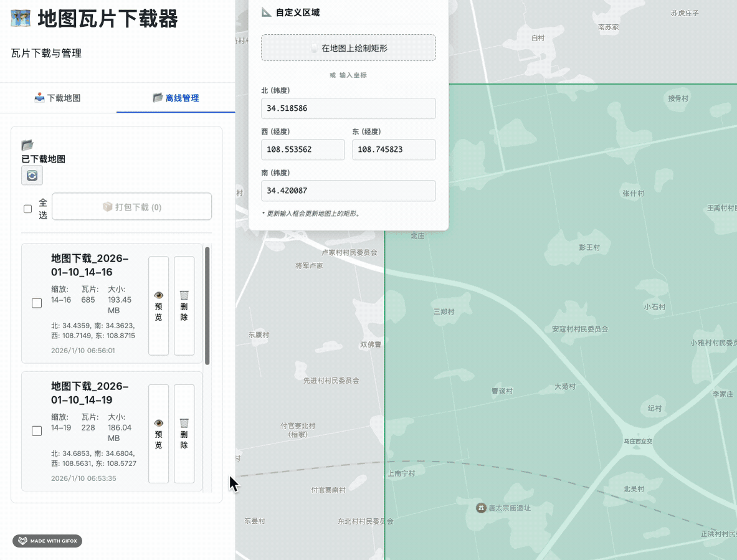Click the map label 马庄西立交
The width and height of the screenshot is (737, 560).
coord(638,441)
